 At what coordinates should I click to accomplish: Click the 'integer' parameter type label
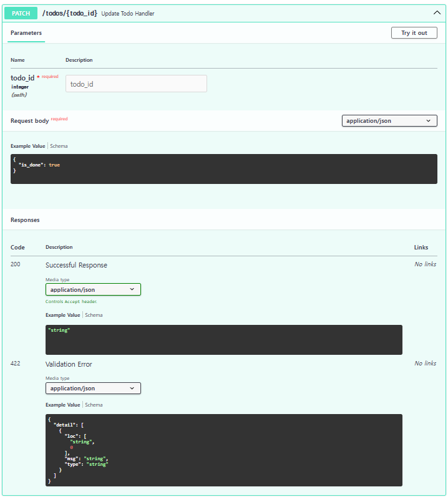(x=20, y=87)
